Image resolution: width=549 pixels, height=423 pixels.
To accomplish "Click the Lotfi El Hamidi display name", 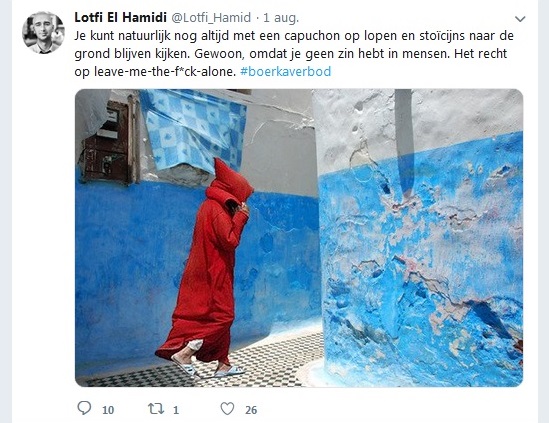I will (120, 18).
